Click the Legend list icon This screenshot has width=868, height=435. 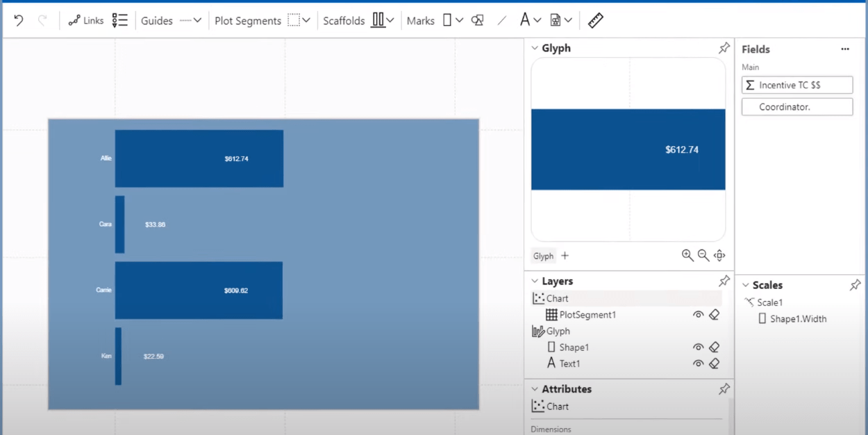pos(120,21)
